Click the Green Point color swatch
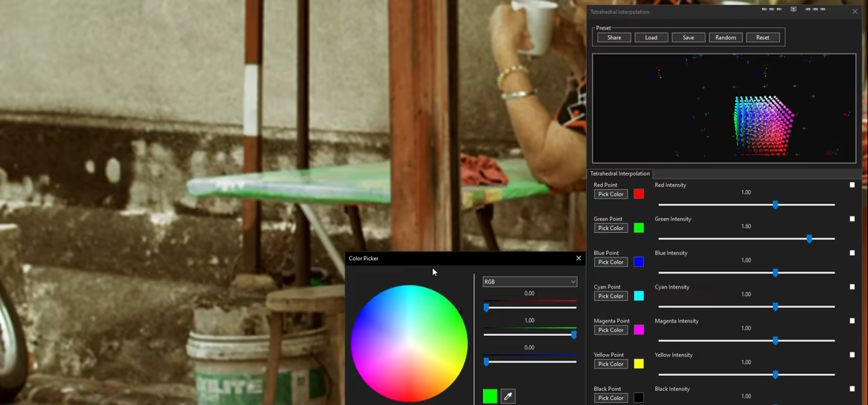 click(x=639, y=228)
